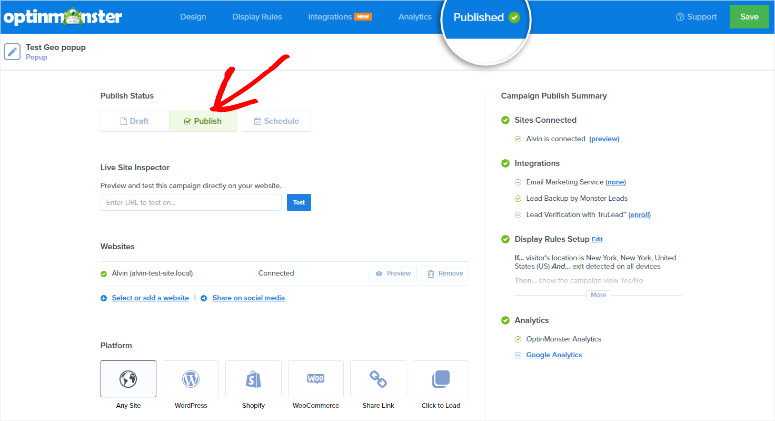Click the Connected status text
Viewport: 775px width, 421px height.
coord(276,273)
